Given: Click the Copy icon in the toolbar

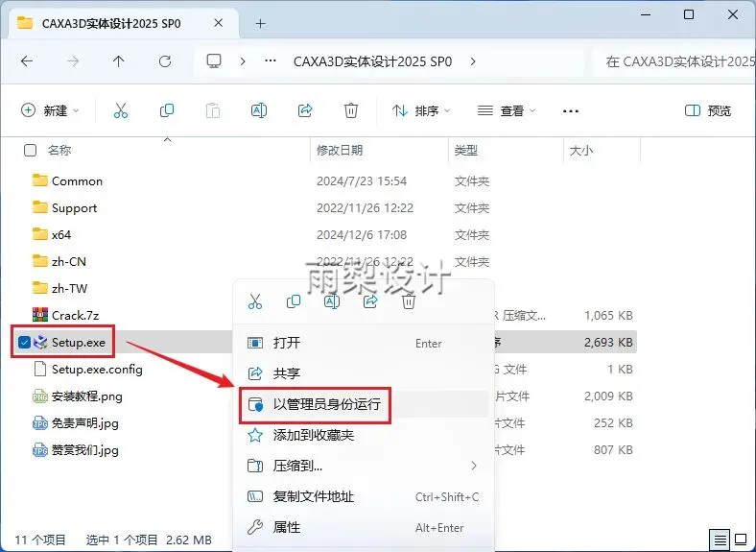Looking at the screenshot, I should click(167, 110).
